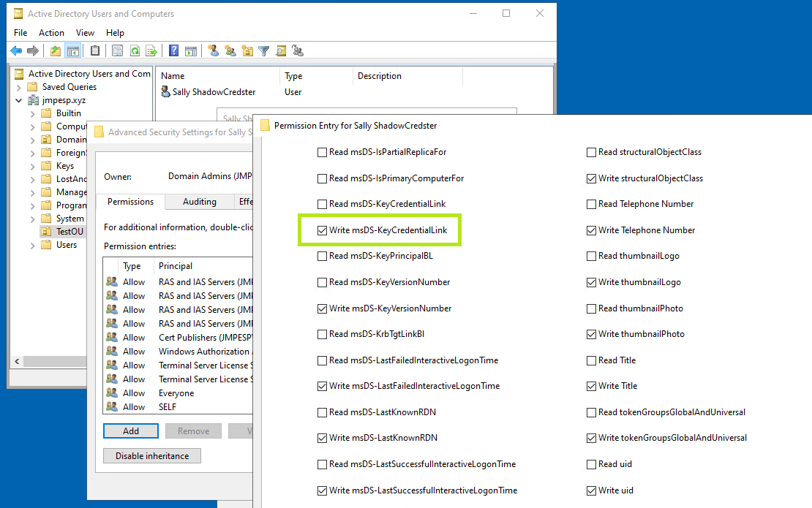812x508 pixels.
Task: Sort the list by the Name column header
Action: pos(217,75)
